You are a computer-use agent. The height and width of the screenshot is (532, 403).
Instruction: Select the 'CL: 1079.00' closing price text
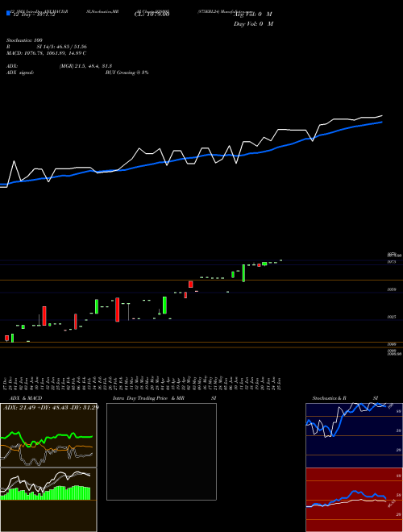point(152,15)
